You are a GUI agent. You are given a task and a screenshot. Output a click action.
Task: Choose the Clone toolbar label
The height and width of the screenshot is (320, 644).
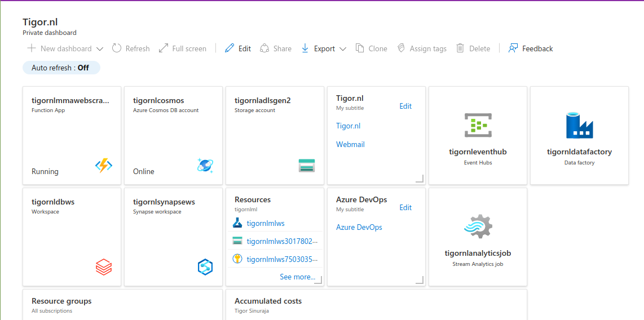tap(378, 48)
